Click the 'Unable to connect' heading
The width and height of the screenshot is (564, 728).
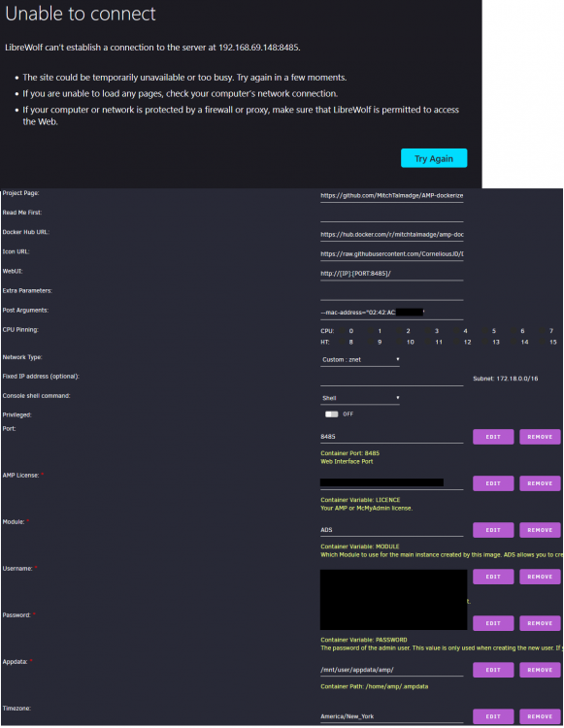(81, 14)
